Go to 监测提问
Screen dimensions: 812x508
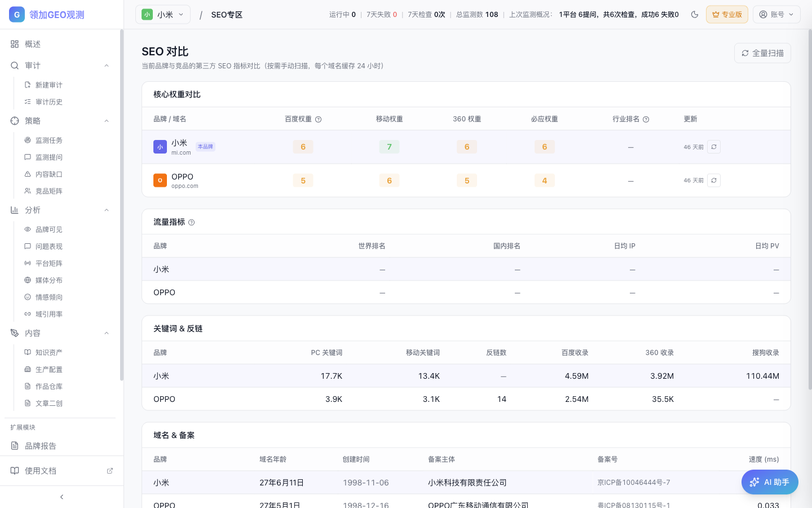[48, 157]
